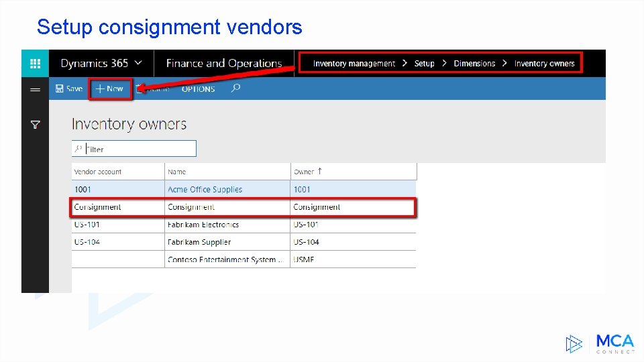This screenshot has height=362, width=644.
Task: Click the Vendor account column header
Action: (x=118, y=172)
